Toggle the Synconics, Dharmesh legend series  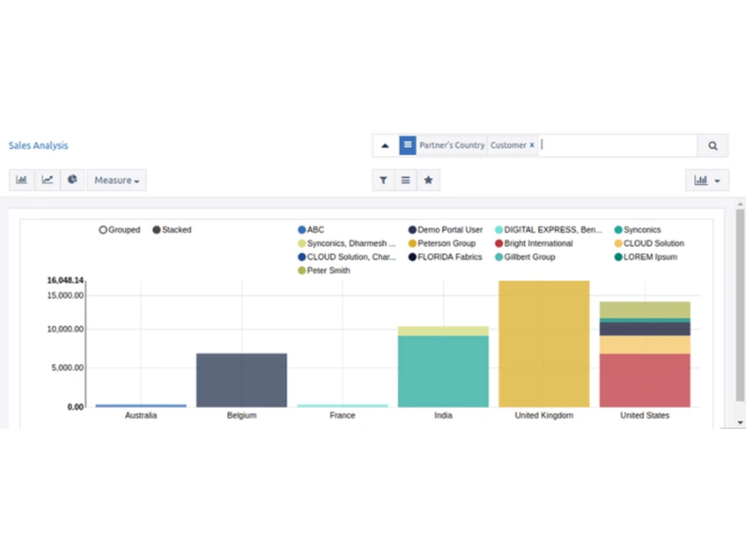point(347,243)
